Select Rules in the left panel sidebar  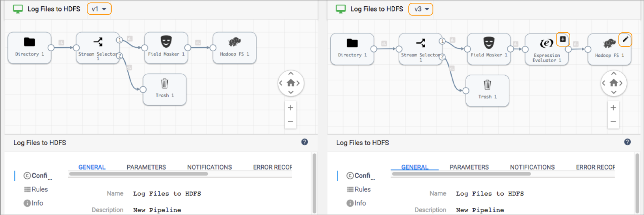pyautogui.click(x=36, y=189)
